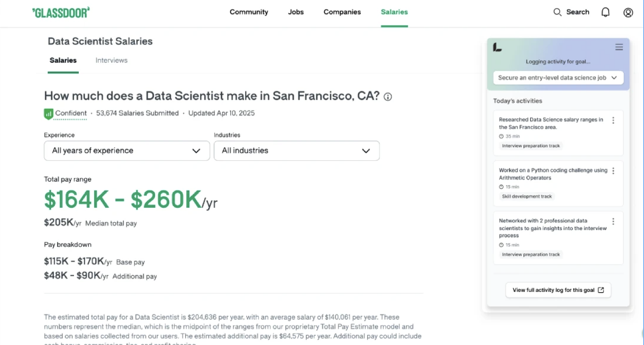The width and height of the screenshot is (644, 345).
Task: Open the notifications bell
Action: (605, 12)
